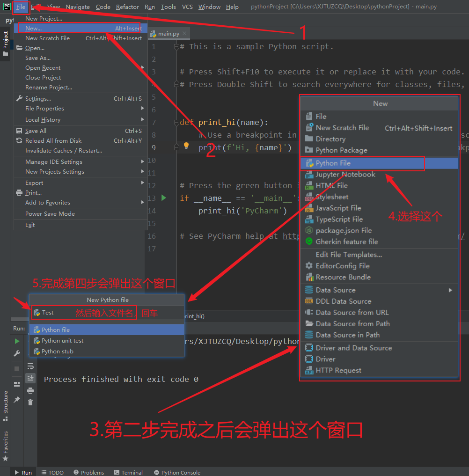
Task: Open the Help menu
Action: coord(232,7)
